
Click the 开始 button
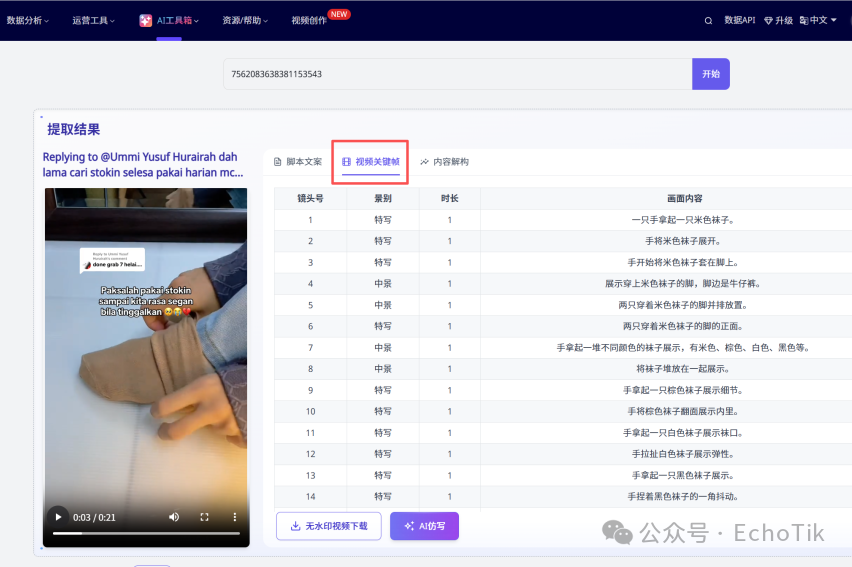point(710,74)
